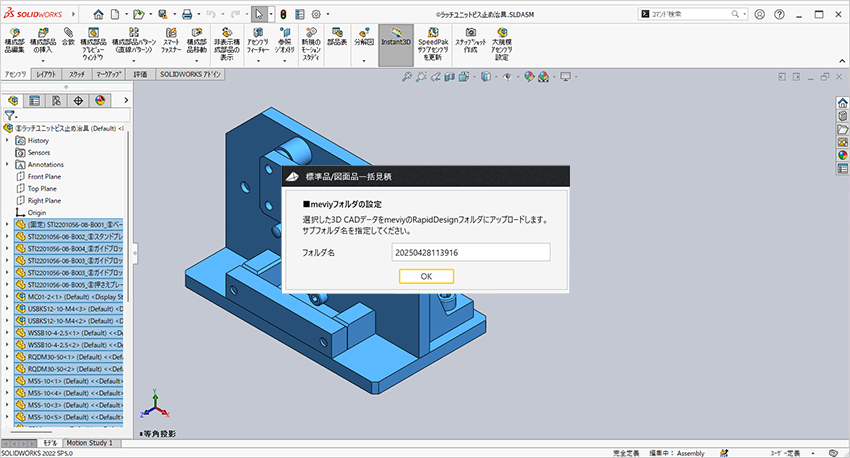Open the File Properties list icon
This screenshot has height=458, width=850.
pos(300,14)
